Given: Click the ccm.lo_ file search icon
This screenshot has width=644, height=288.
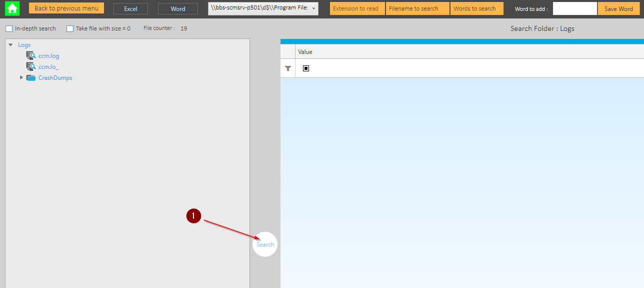Looking at the screenshot, I should tap(30, 67).
